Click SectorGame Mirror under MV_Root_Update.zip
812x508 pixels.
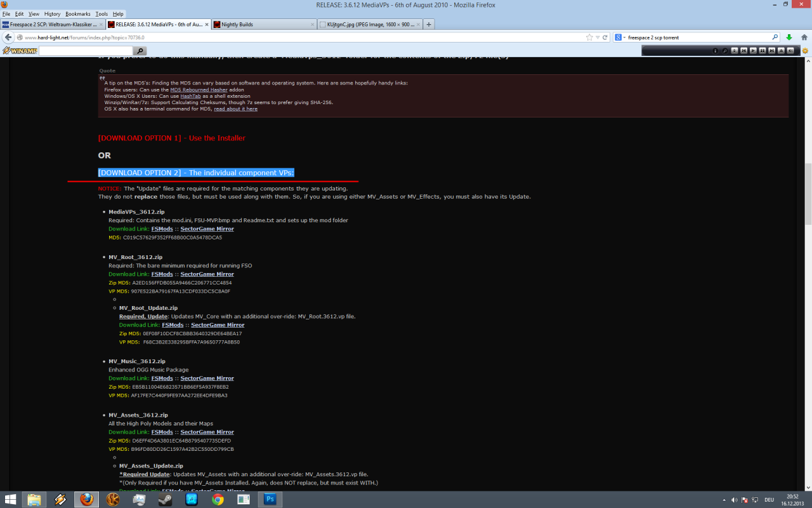[x=218, y=325]
